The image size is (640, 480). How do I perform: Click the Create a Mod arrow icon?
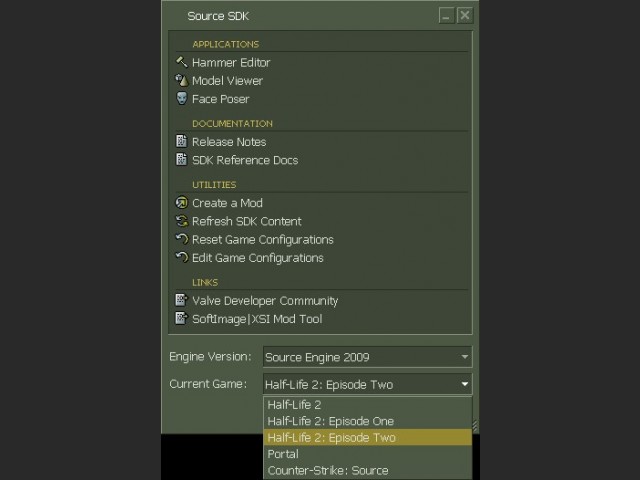point(181,202)
